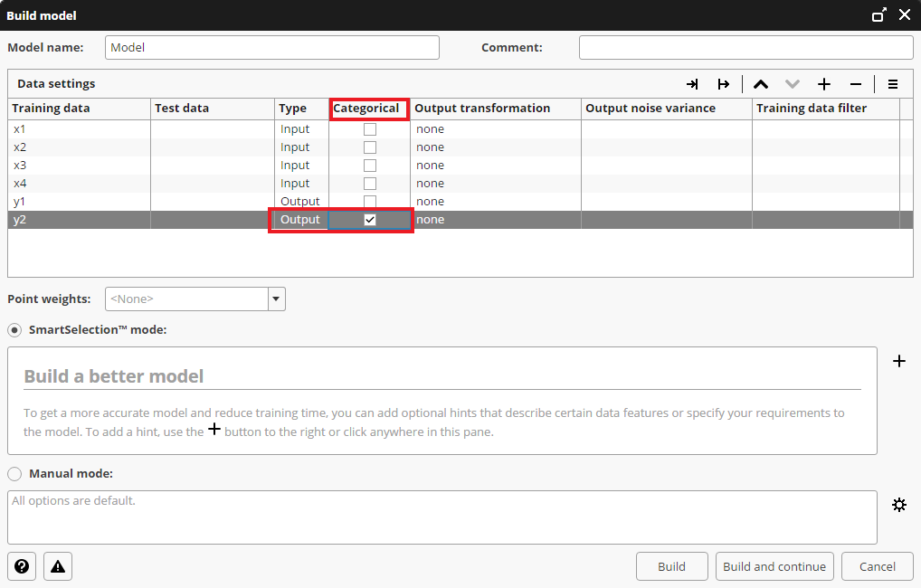Click the Type column header
Screen dimensions: 921x588
302,109
